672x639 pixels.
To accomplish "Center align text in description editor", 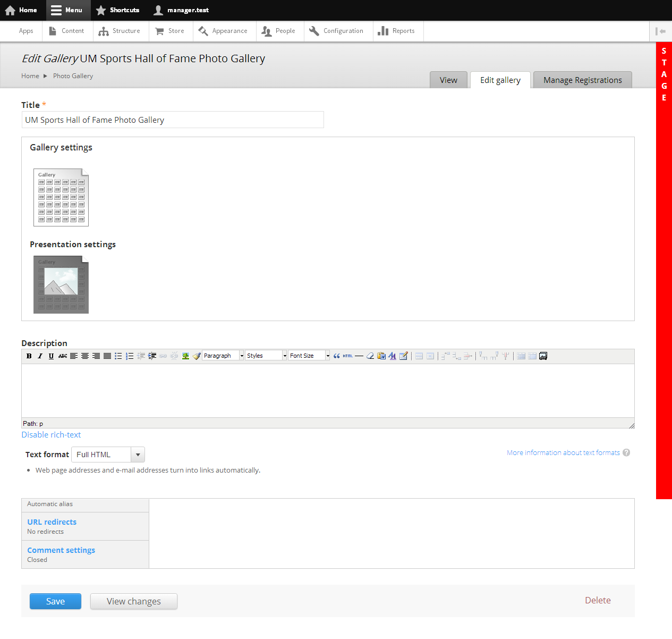I will [85, 356].
